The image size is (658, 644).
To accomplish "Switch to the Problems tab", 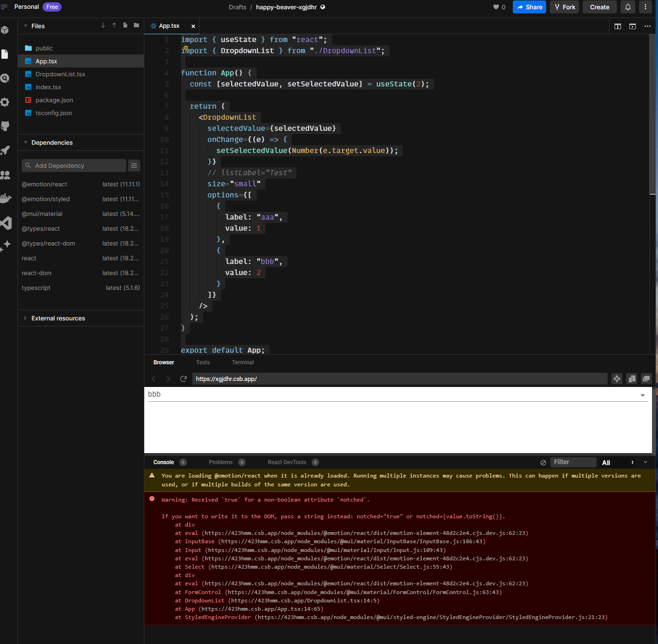I will click(x=221, y=462).
